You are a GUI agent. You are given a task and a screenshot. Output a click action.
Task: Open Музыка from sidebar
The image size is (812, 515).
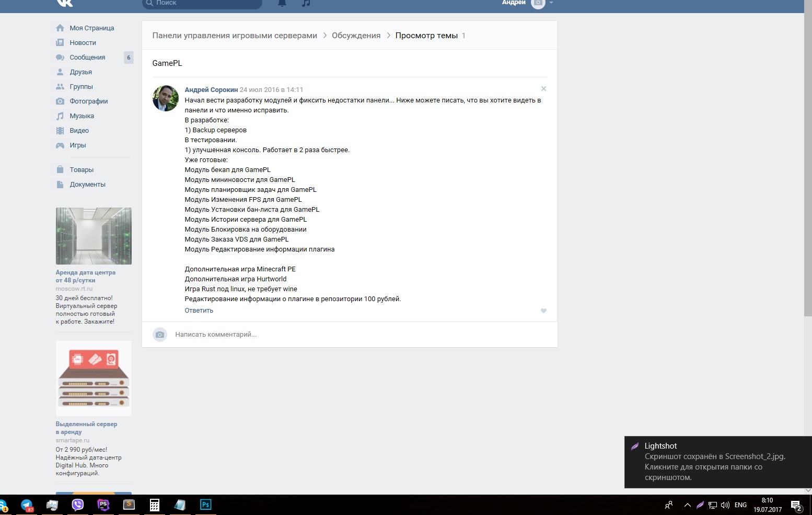coord(82,116)
